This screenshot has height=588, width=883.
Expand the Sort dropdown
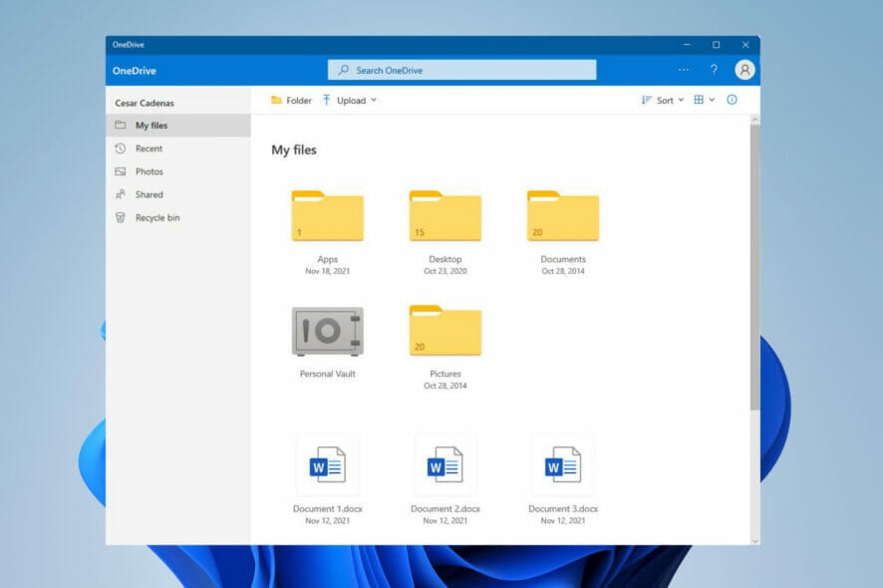point(663,101)
